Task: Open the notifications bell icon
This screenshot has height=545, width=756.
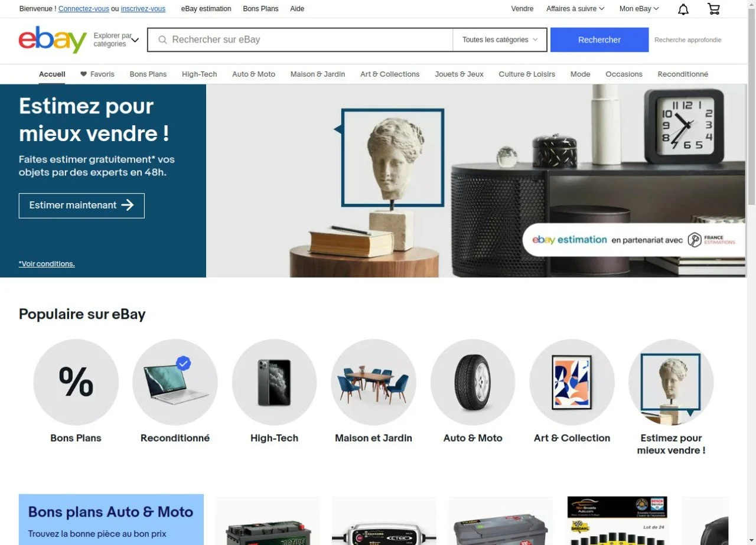Action: [x=683, y=9]
